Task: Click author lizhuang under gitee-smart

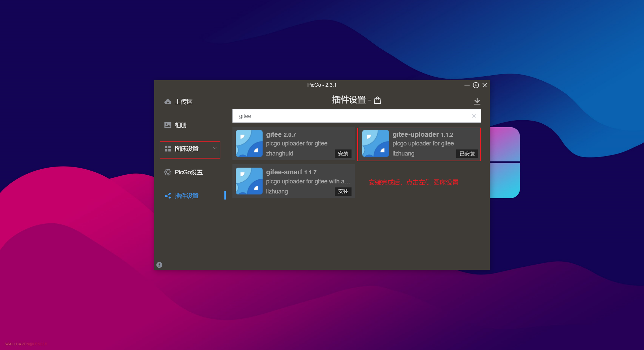Action: 277,191
